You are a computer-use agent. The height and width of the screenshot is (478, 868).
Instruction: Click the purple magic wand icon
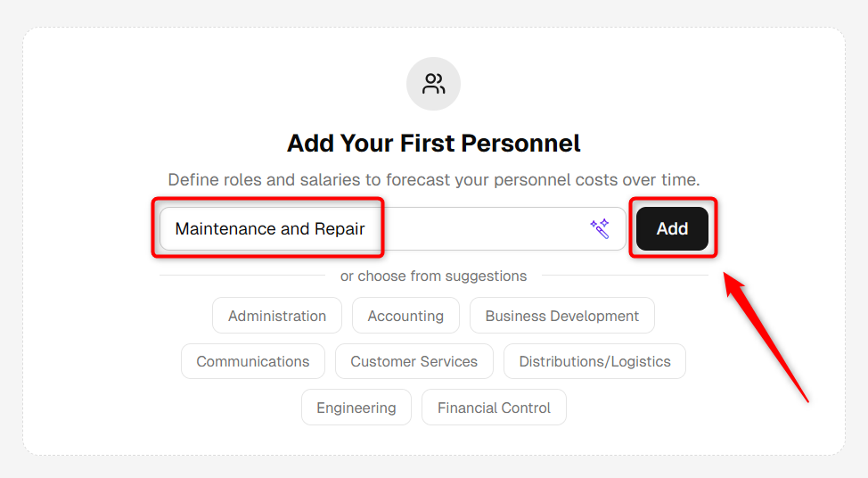point(600,229)
